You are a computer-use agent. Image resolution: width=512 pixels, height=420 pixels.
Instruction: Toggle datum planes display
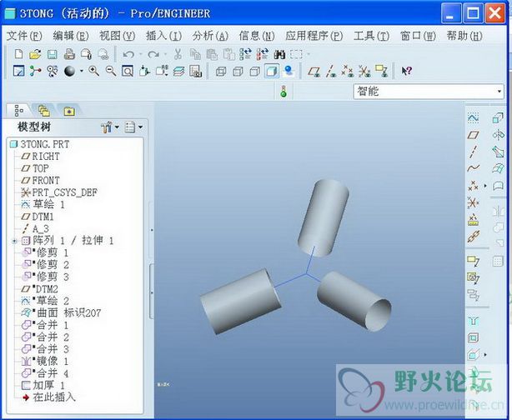[x=314, y=71]
